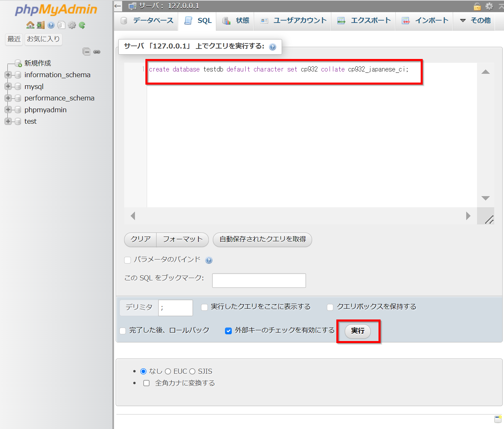Click database icon beside information_schema
This screenshot has width=504, height=429.
click(x=18, y=75)
